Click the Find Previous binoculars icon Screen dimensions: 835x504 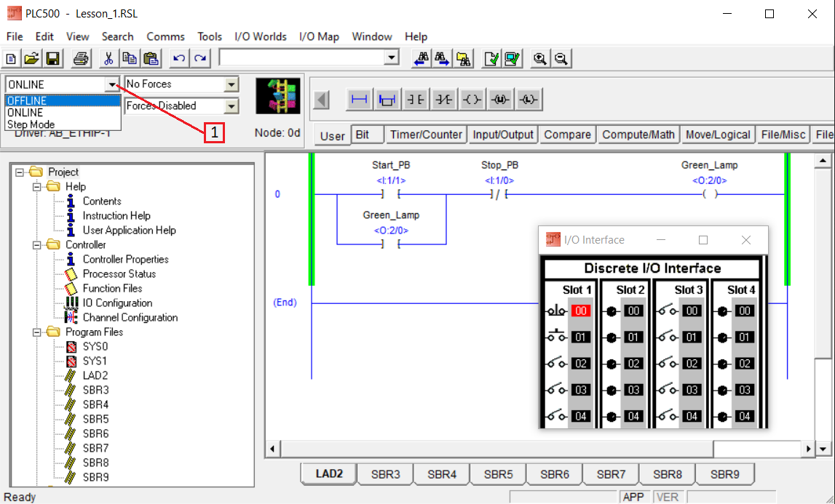pos(422,58)
